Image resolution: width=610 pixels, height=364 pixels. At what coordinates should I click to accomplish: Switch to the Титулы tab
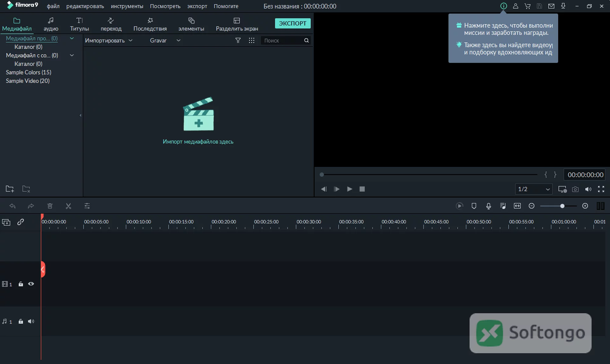click(79, 24)
